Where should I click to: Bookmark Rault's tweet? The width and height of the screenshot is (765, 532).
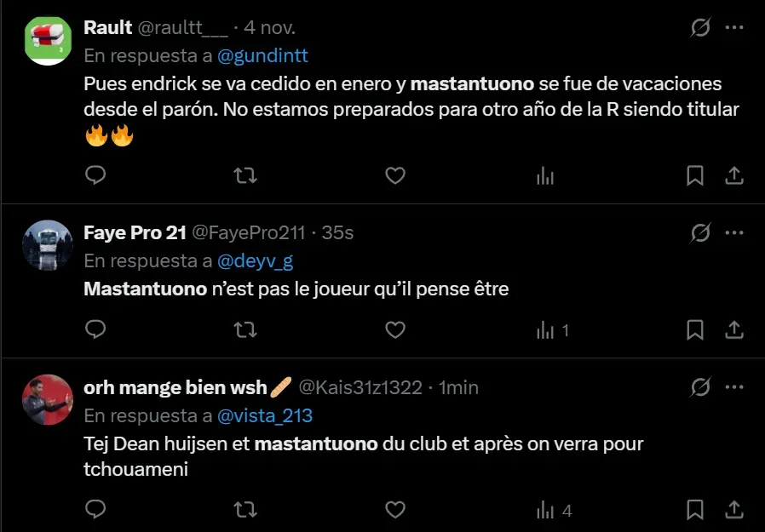pos(695,175)
